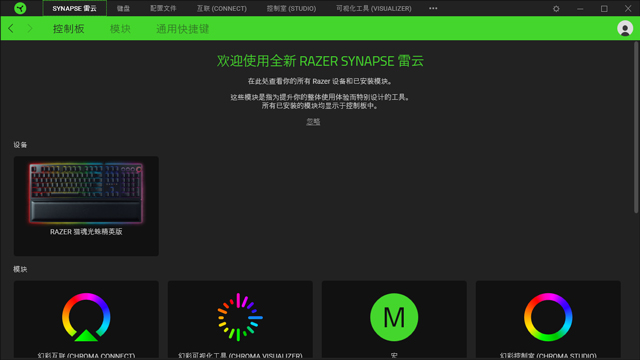Open the more tabs ellipsis
This screenshot has height=360, width=640.
pyautogui.click(x=433, y=8)
